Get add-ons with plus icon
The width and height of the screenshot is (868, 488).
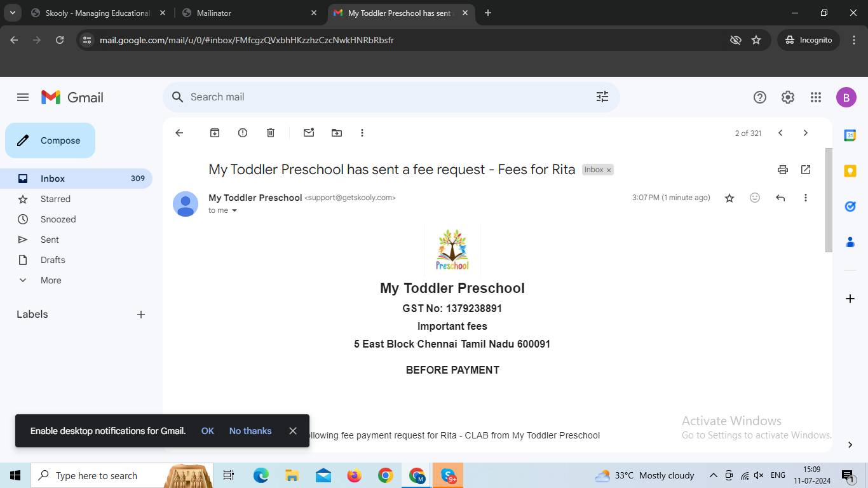(850, 299)
